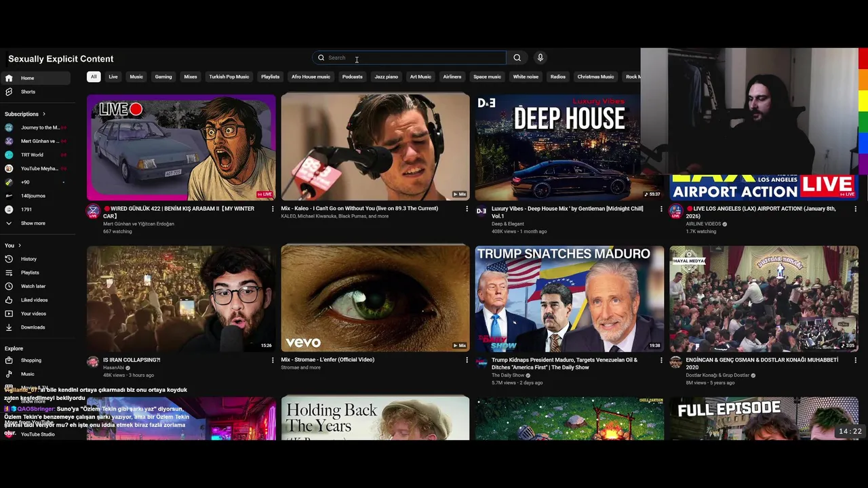Open Trump Kidnaps President Maduro video title
The height and width of the screenshot is (488, 868).
[564, 363]
